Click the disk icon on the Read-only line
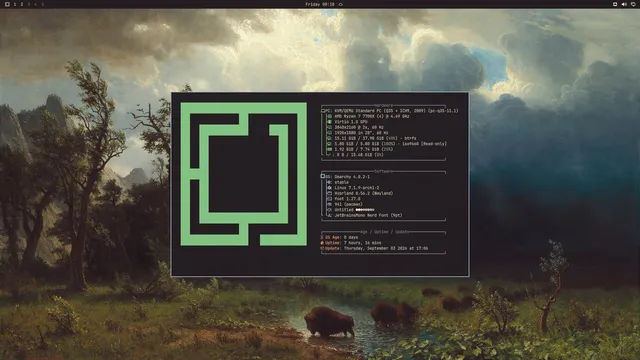 coord(329,144)
